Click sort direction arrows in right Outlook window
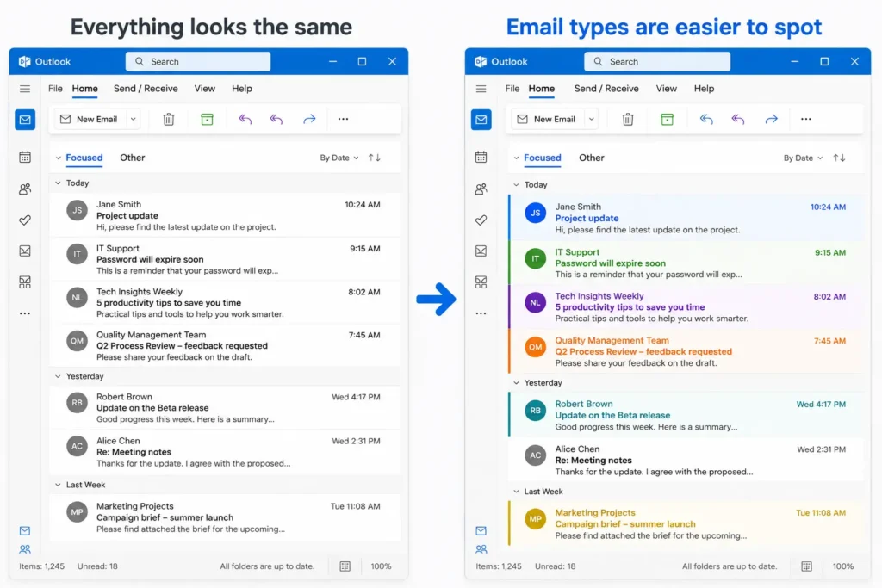 [x=839, y=158]
